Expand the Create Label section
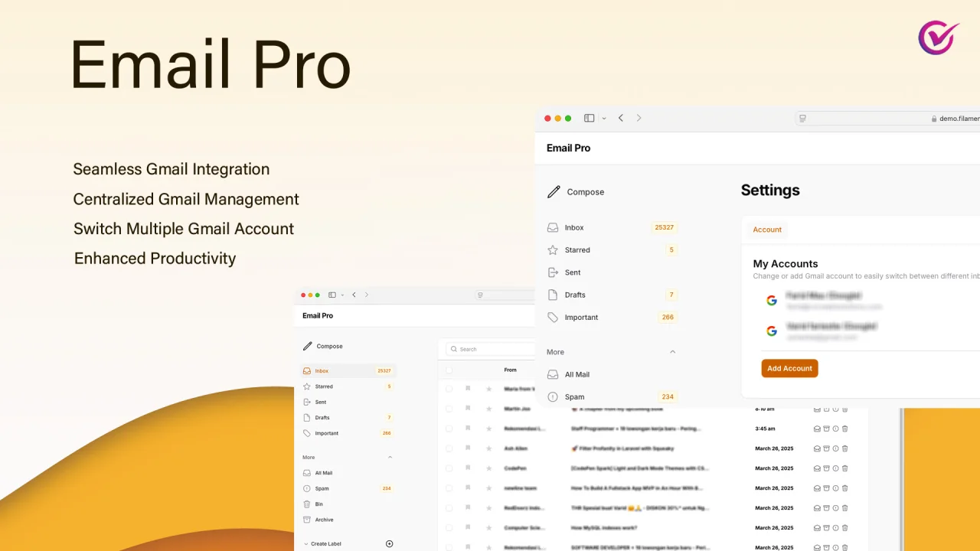The width and height of the screenshot is (980, 551). pyautogui.click(x=306, y=544)
